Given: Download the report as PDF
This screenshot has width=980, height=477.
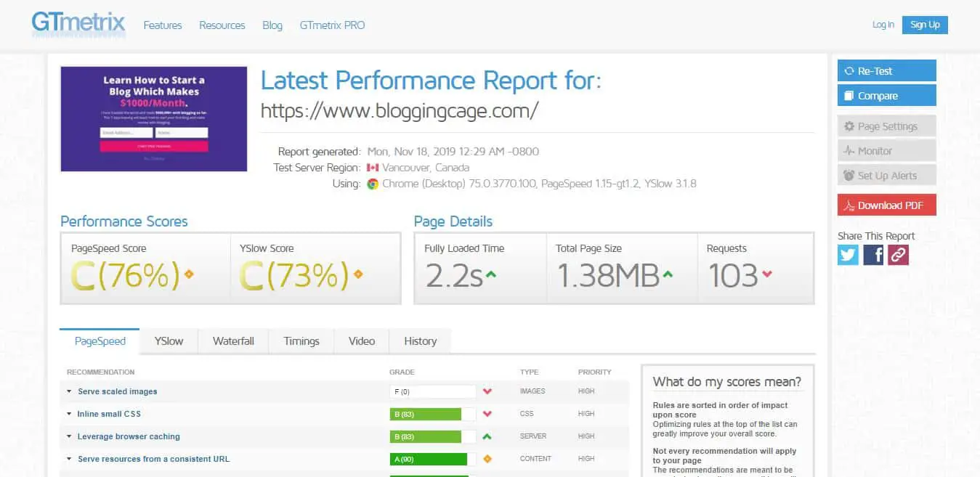Looking at the screenshot, I should [886, 205].
